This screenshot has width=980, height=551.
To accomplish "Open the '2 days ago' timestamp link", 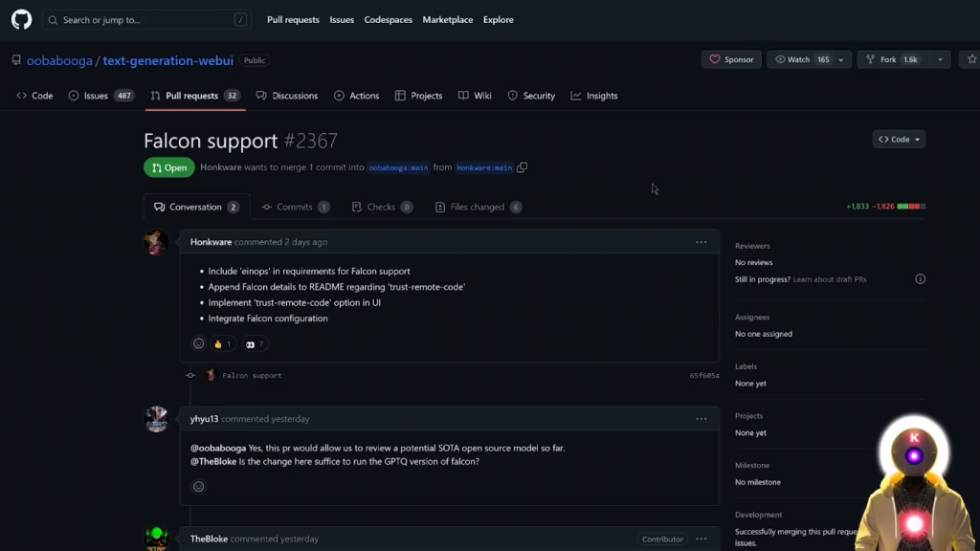I will [305, 242].
